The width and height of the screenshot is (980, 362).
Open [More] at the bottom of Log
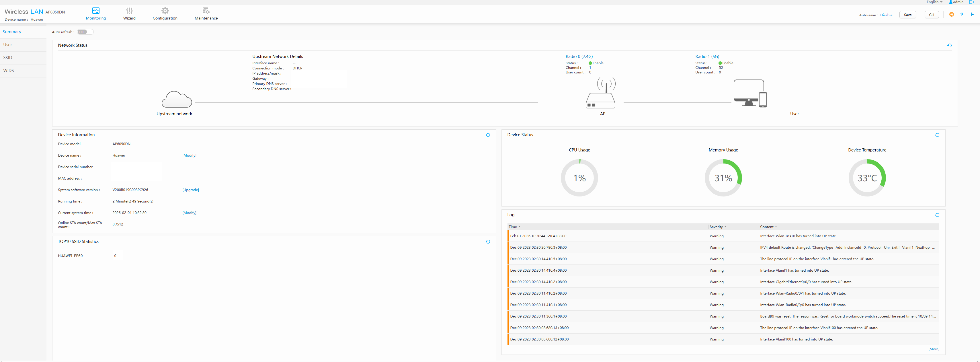(x=934, y=349)
